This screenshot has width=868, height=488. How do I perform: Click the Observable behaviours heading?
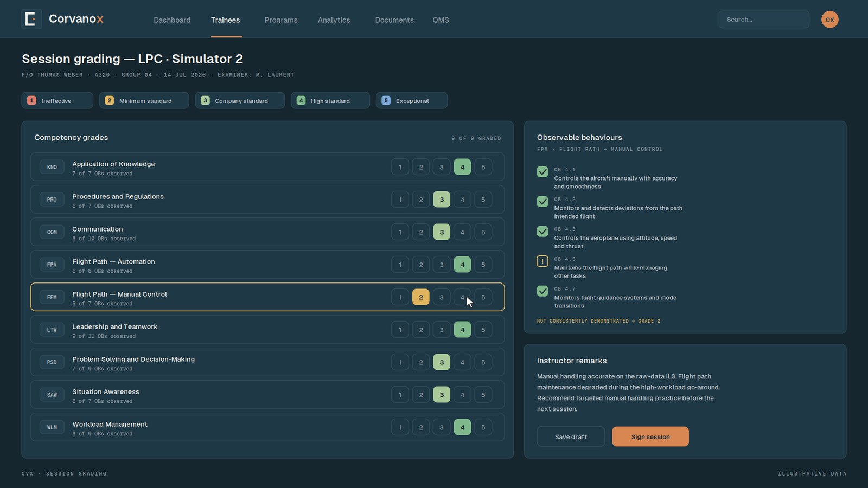click(579, 137)
